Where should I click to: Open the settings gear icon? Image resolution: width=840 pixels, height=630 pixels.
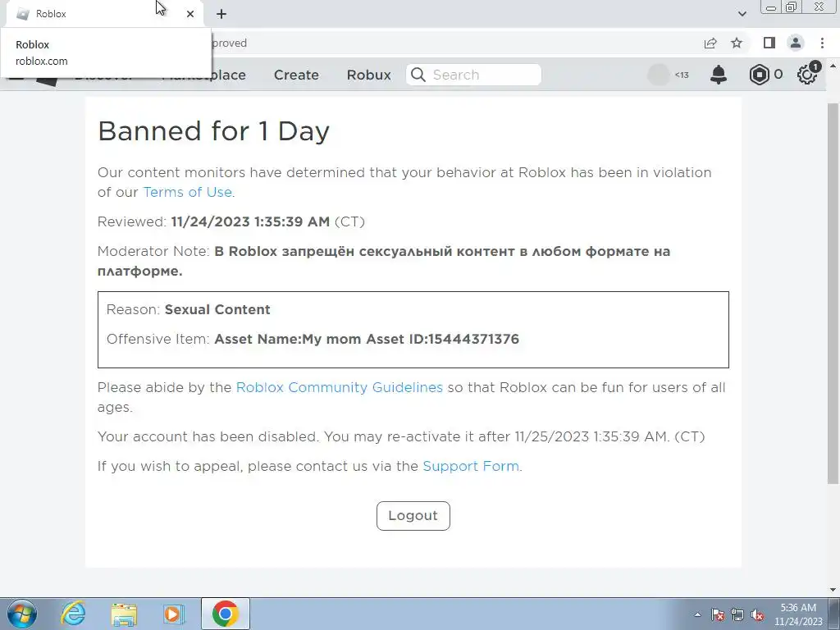(x=807, y=75)
